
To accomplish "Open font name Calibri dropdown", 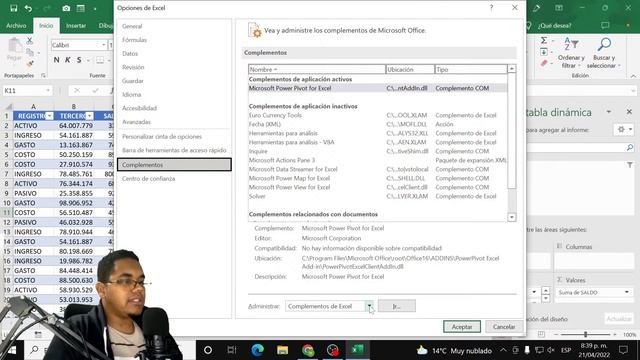I will [x=103, y=45].
